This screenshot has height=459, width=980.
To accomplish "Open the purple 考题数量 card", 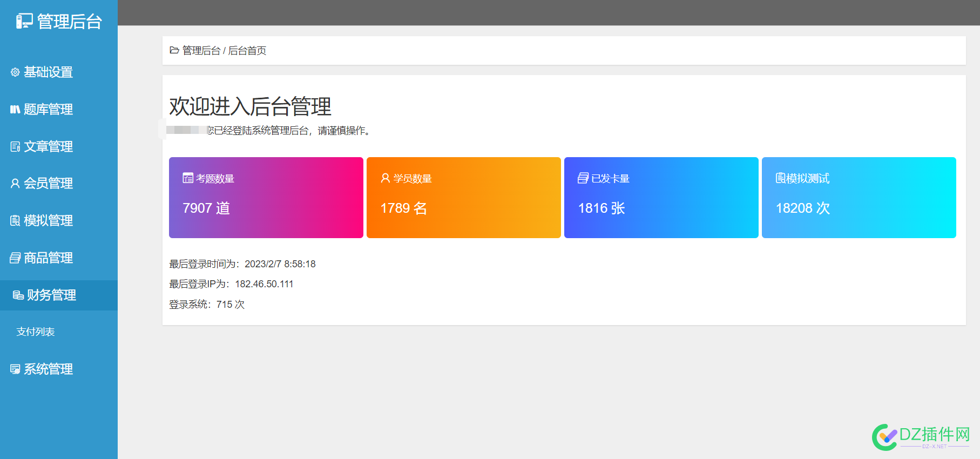I will (x=266, y=198).
